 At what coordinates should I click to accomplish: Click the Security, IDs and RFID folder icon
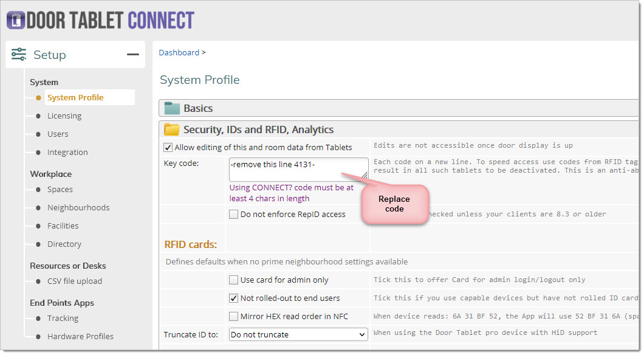(x=172, y=129)
